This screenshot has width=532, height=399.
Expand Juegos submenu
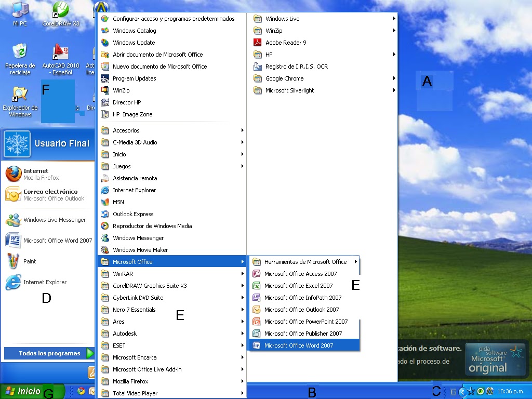pyautogui.click(x=172, y=166)
